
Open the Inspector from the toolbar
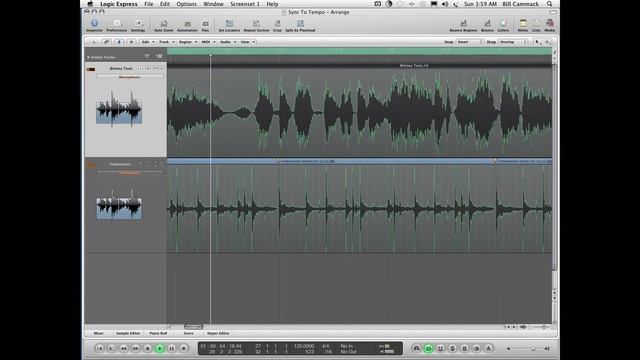tap(94, 25)
